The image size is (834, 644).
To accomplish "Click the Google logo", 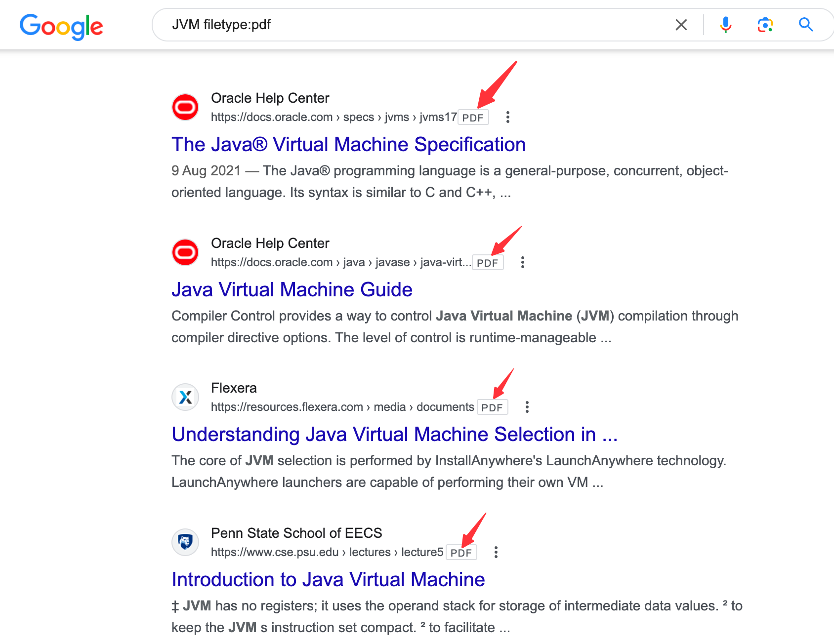I will (x=61, y=26).
